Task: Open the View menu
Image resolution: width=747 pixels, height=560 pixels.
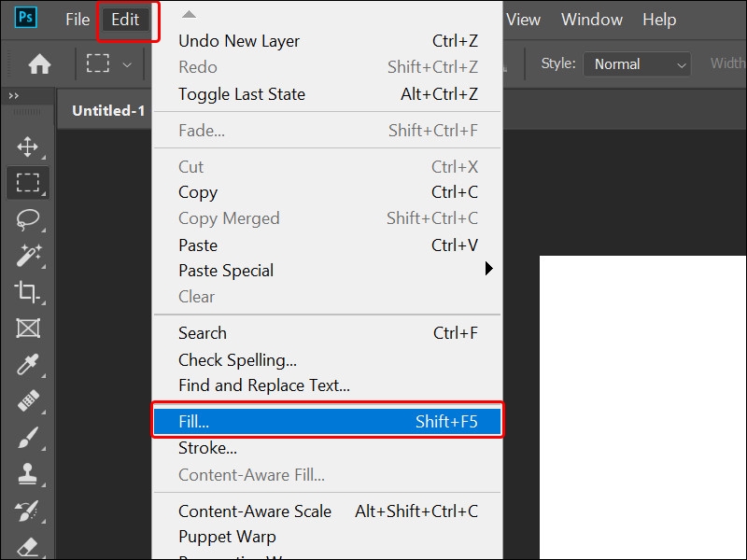Action: (523, 20)
